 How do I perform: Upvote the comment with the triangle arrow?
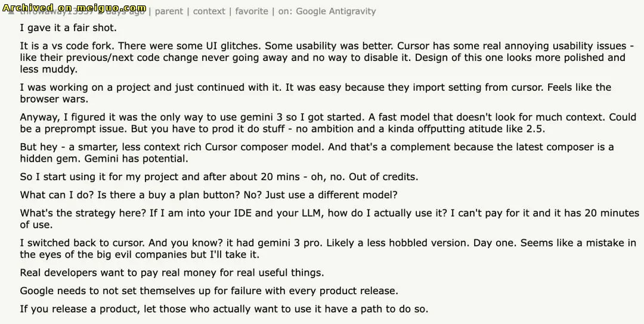click(11, 12)
